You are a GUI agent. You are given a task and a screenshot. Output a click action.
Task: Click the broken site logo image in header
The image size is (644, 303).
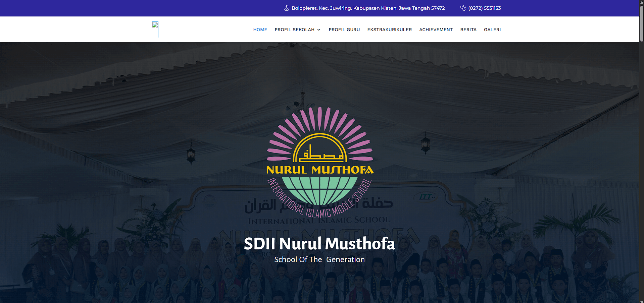click(155, 29)
